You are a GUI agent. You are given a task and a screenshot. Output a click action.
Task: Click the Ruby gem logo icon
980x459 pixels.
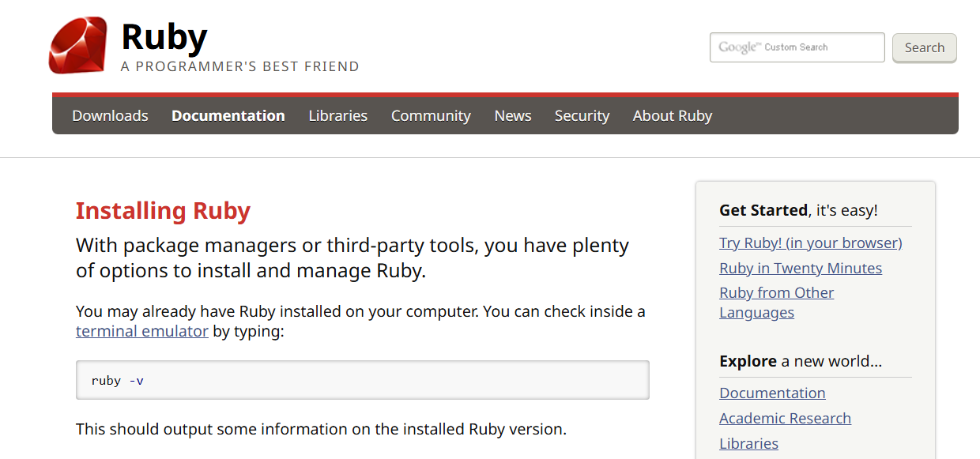77,46
